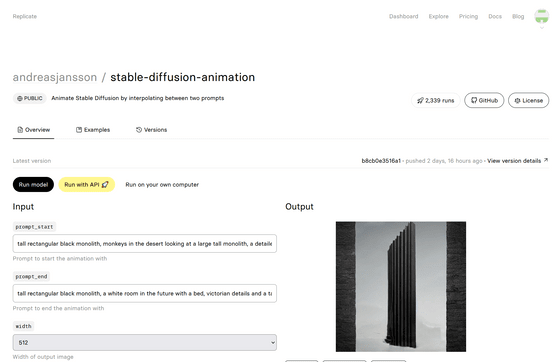Click the Examples tab icon
The width and height of the screenshot is (560, 362).
pos(79,130)
